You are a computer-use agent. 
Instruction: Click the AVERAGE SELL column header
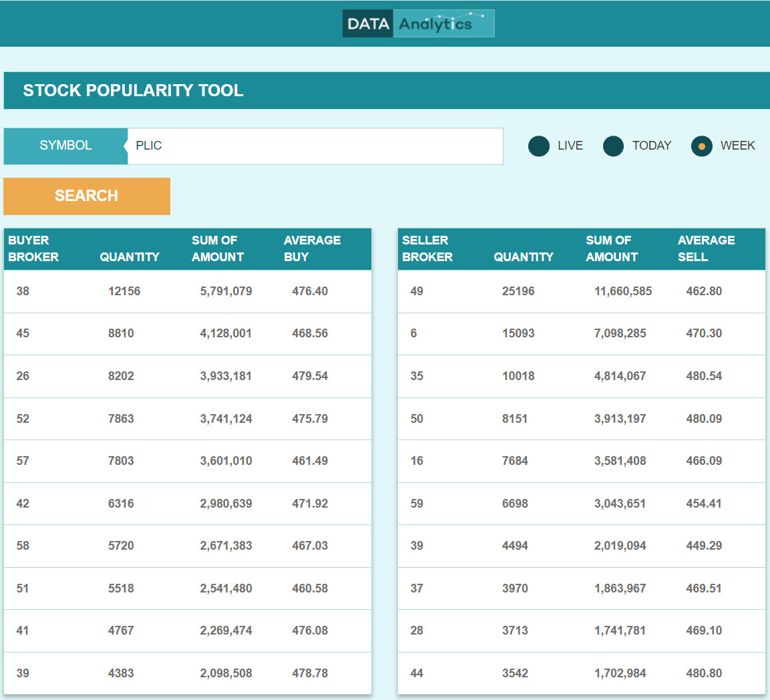tap(706, 248)
